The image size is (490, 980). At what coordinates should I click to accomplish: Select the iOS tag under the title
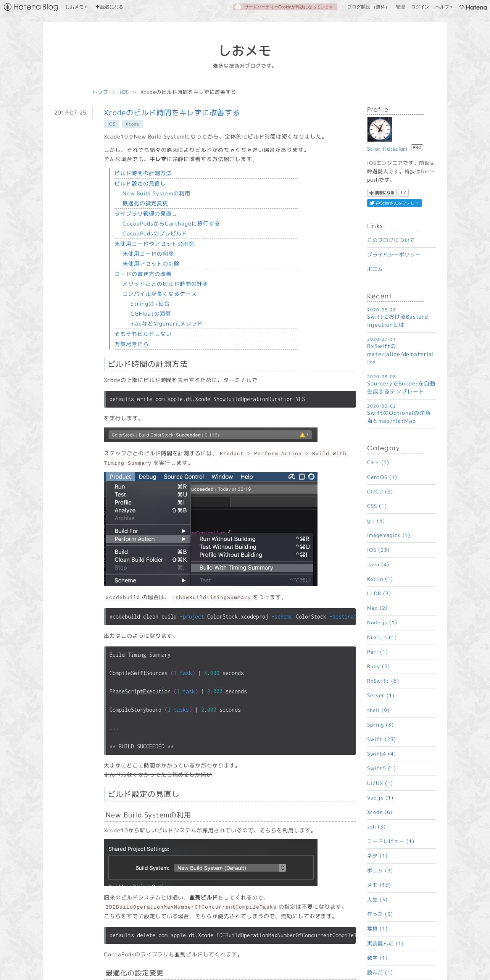(111, 124)
